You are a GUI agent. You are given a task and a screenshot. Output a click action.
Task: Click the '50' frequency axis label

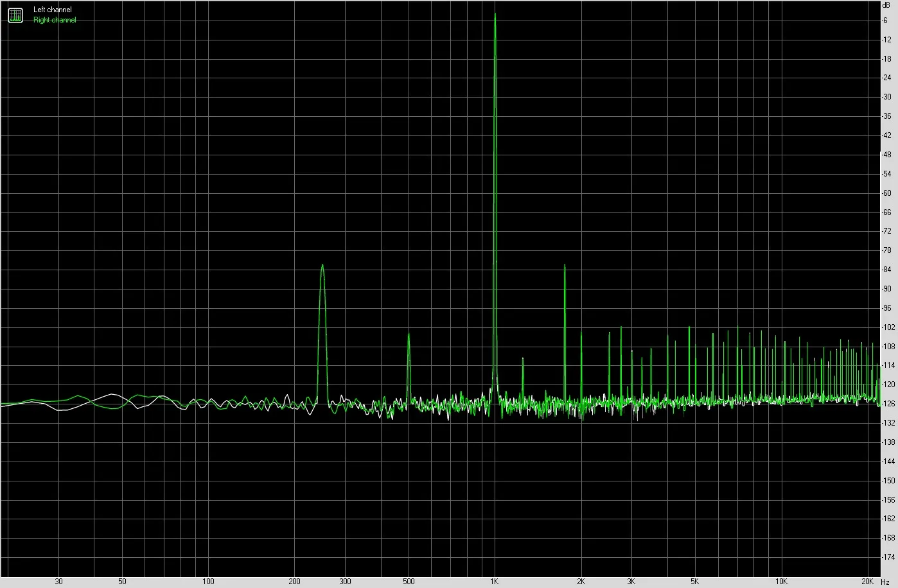(122, 582)
